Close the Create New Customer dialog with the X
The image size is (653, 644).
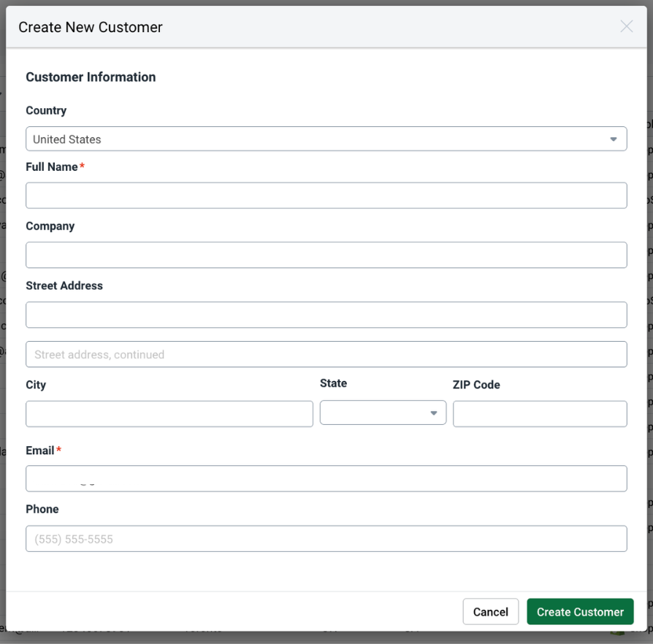(x=626, y=26)
